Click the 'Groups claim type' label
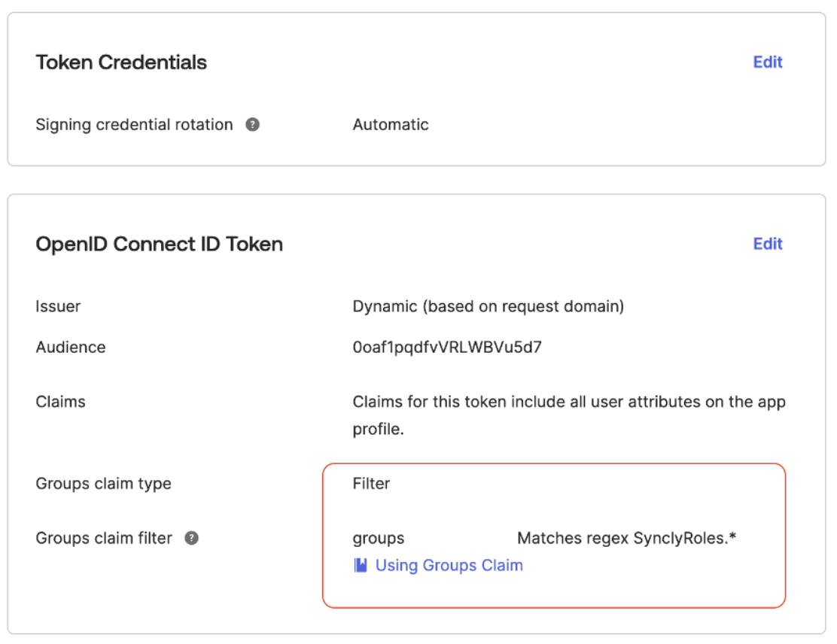The image size is (837, 644). [x=104, y=484]
